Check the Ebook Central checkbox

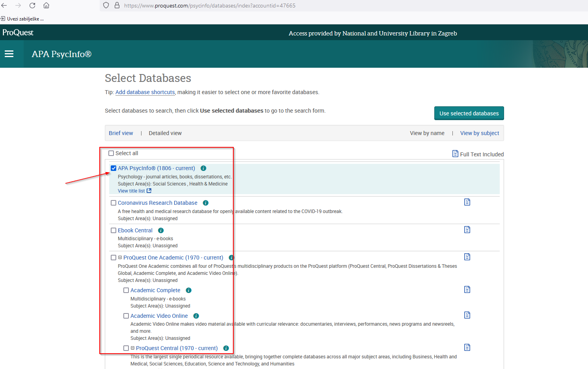click(x=114, y=230)
